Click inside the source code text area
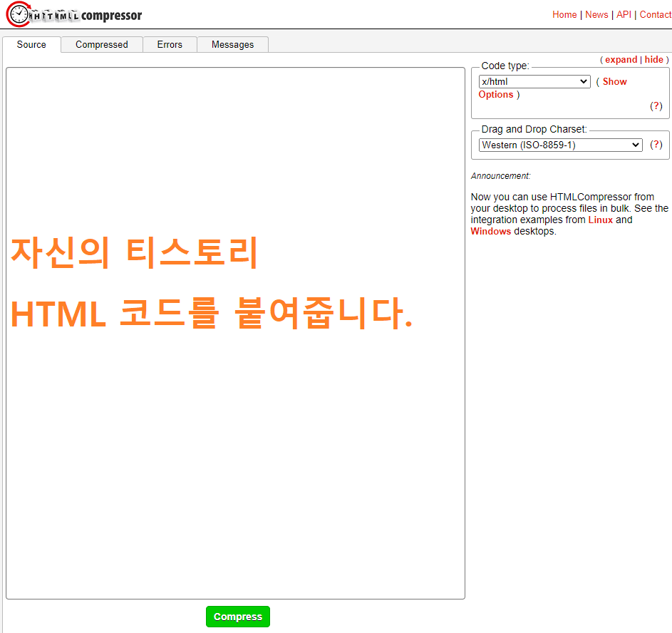 (235, 333)
